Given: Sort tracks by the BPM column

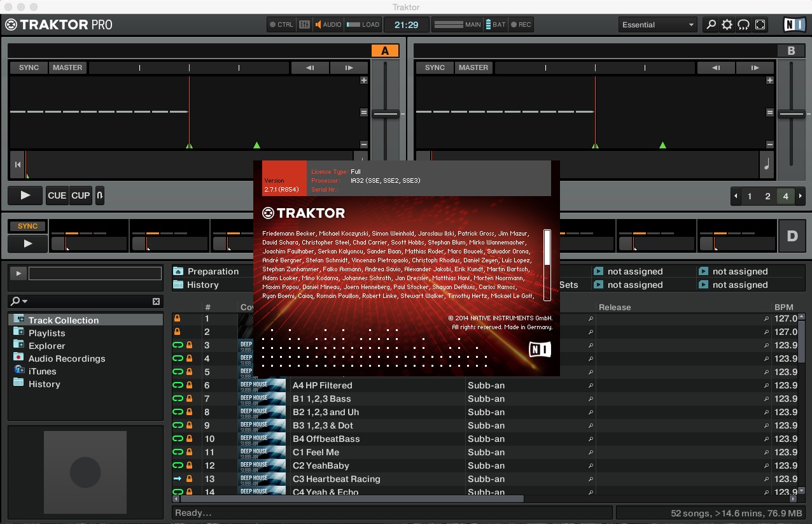Looking at the screenshot, I should point(783,307).
